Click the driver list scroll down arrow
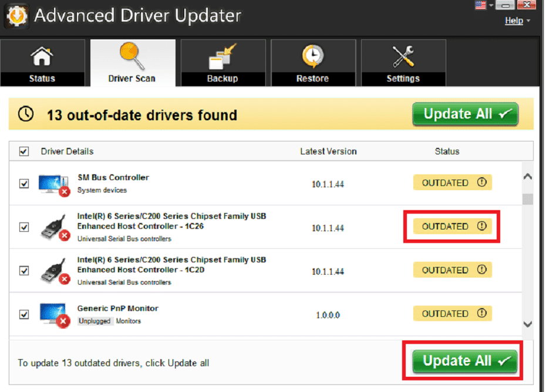 coord(528,324)
